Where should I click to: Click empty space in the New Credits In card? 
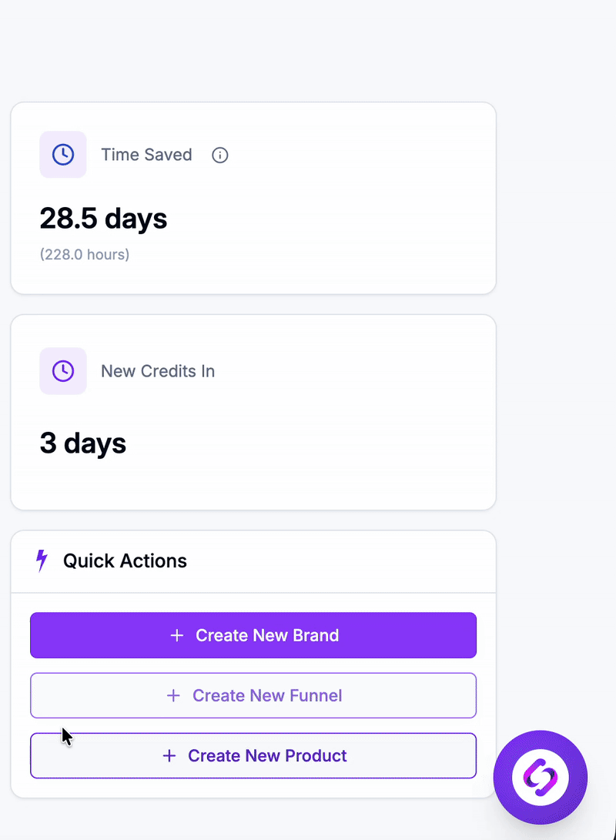click(346, 439)
